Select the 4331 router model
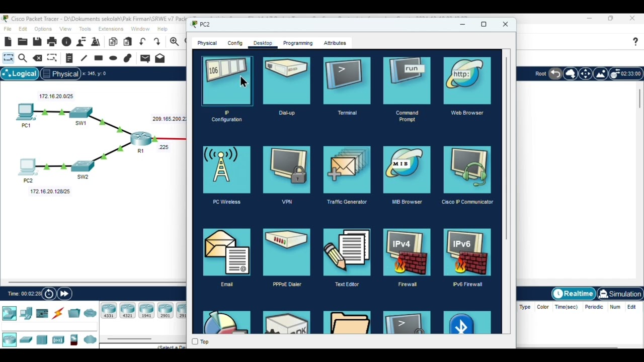The width and height of the screenshot is (644, 362). pos(109,311)
